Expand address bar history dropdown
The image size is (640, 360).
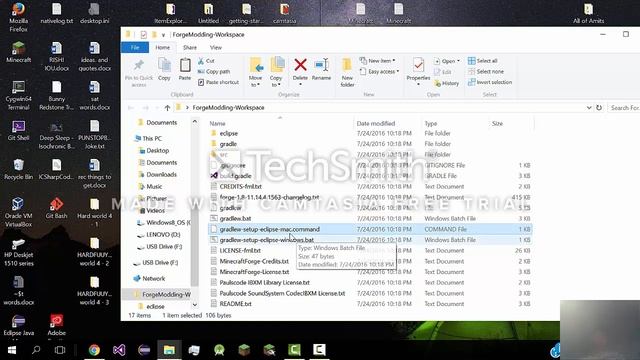(x=589, y=108)
